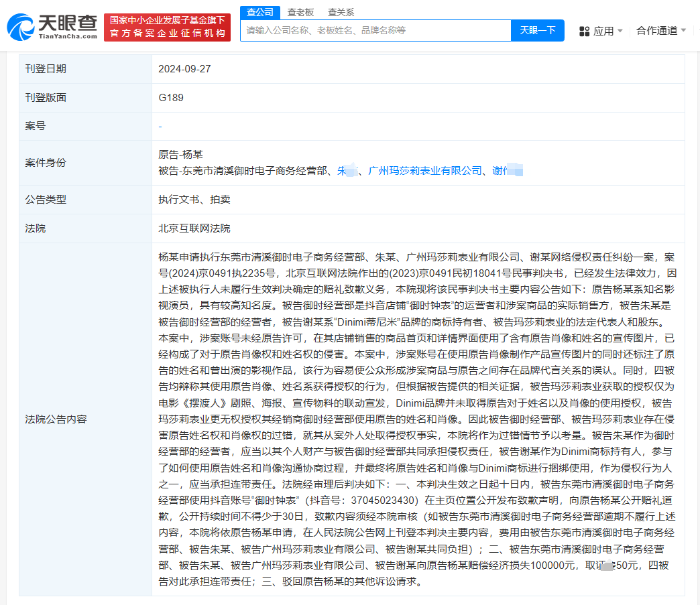
Task: Click the TianYanCha logo
Action: (x=52, y=27)
